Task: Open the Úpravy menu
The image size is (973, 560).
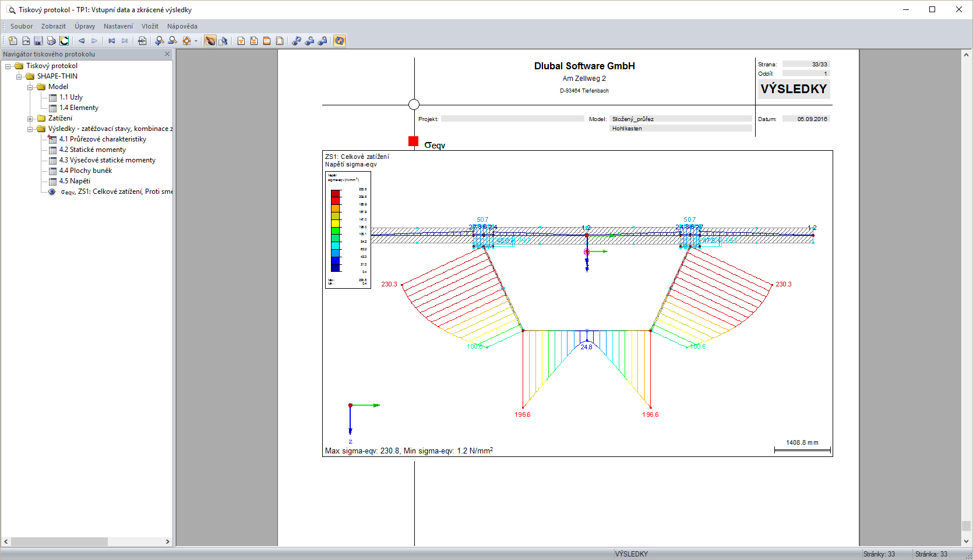Action: (x=85, y=26)
